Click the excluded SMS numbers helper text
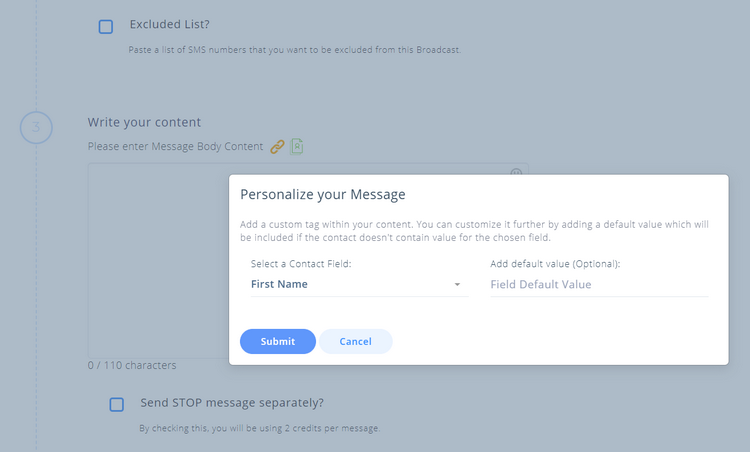750x452 pixels. pyautogui.click(x=295, y=50)
